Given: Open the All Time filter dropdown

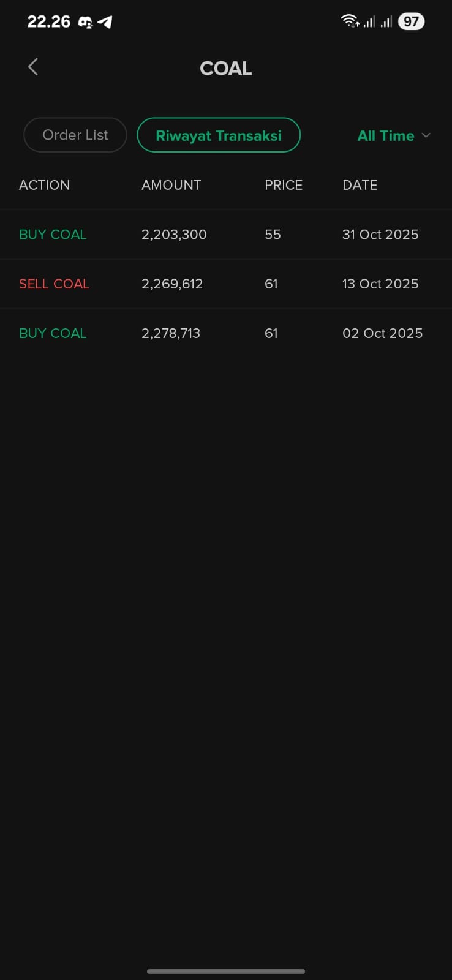Looking at the screenshot, I should 386,135.
